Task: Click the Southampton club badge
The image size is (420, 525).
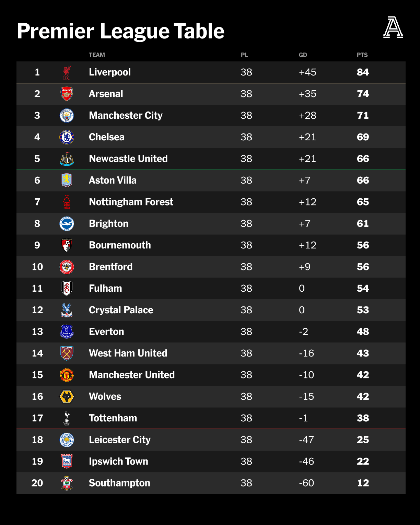Action: [67, 483]
